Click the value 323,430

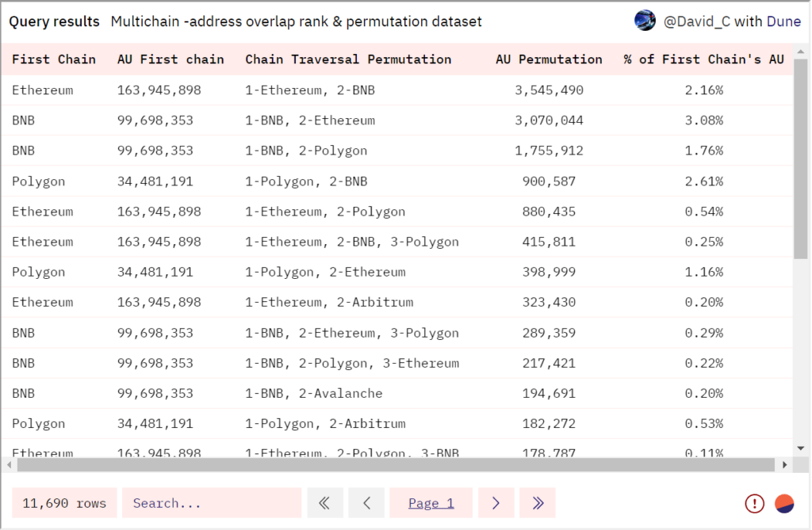tap(549, 303)
